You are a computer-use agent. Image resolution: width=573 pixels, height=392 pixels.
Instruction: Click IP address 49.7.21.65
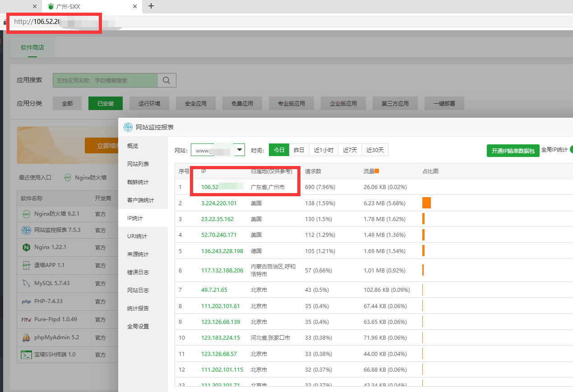(214, 290)
